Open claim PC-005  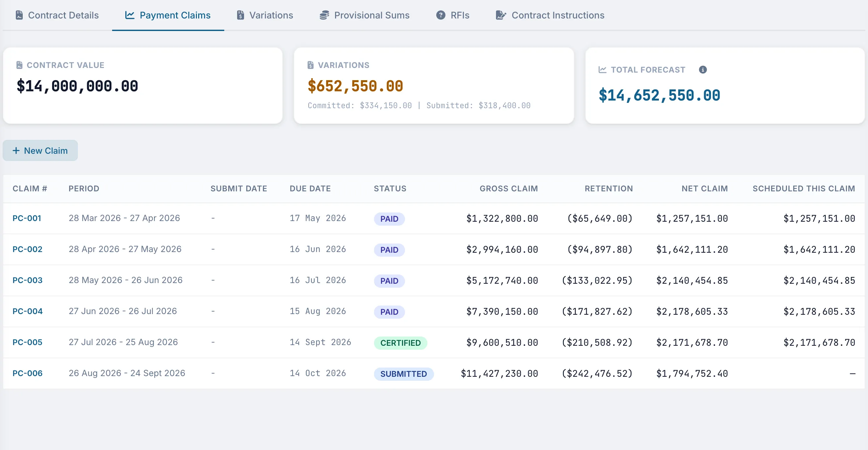tap(27, 342)
